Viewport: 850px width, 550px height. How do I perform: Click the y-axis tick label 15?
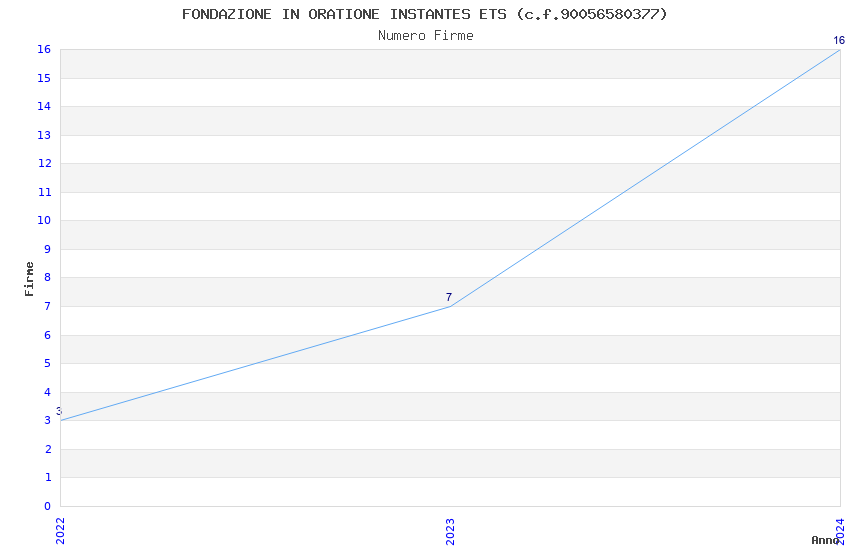pos(44,78)
